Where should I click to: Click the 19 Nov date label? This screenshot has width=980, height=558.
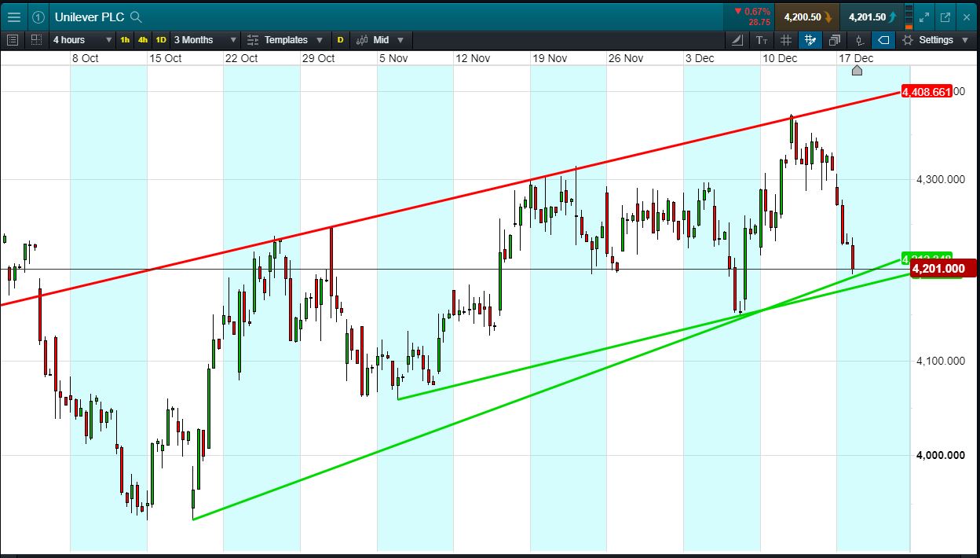[550, 58]
